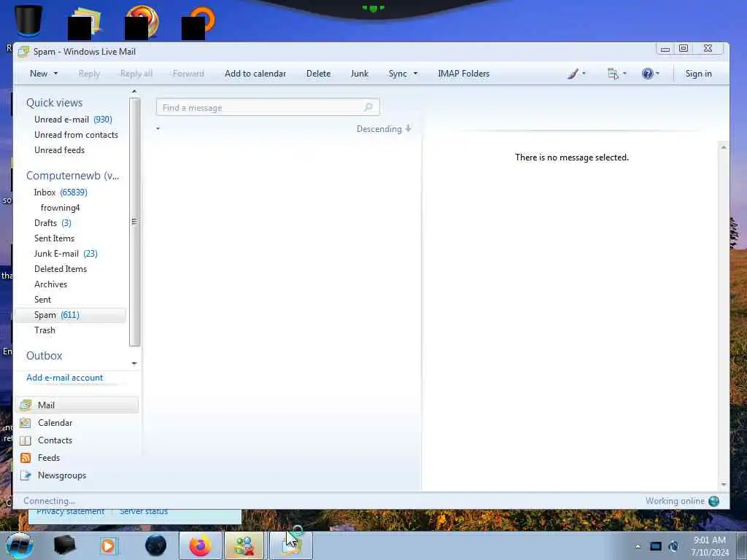This screenshot has height=560, width=747.
Task: Open the Trash folder
Action: [44, 330]
